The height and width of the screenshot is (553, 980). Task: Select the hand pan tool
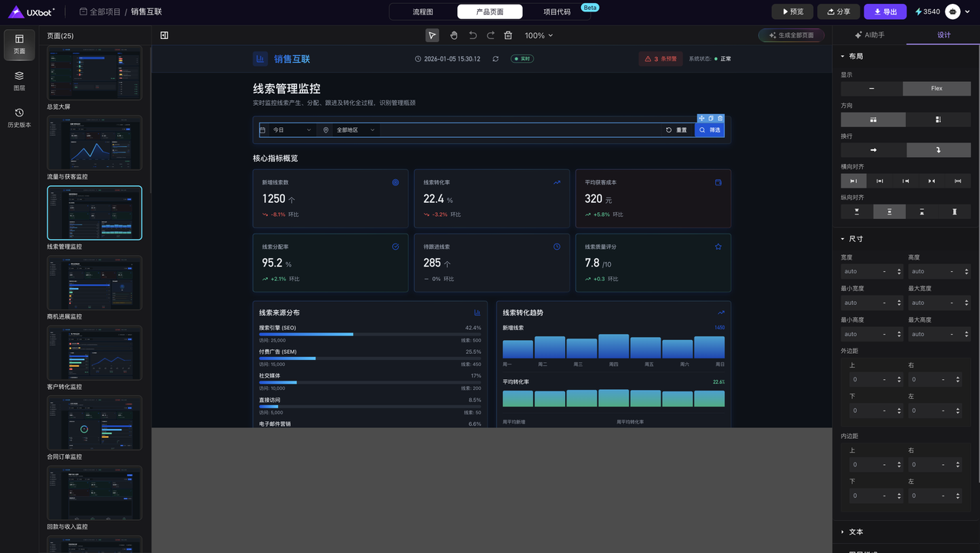click(453, 35)
